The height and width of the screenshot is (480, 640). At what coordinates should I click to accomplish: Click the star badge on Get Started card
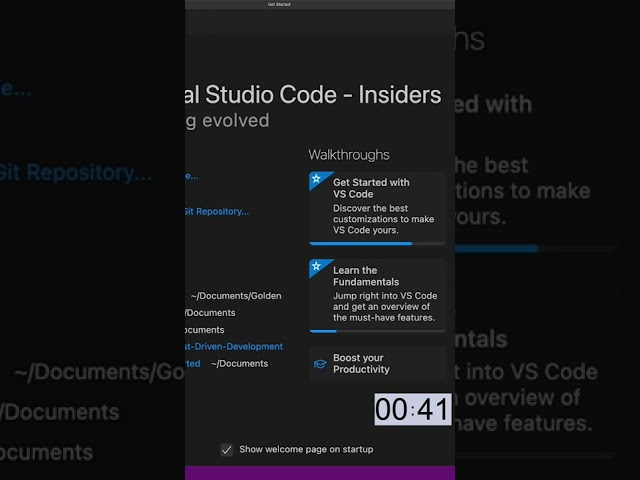(316, 179)
